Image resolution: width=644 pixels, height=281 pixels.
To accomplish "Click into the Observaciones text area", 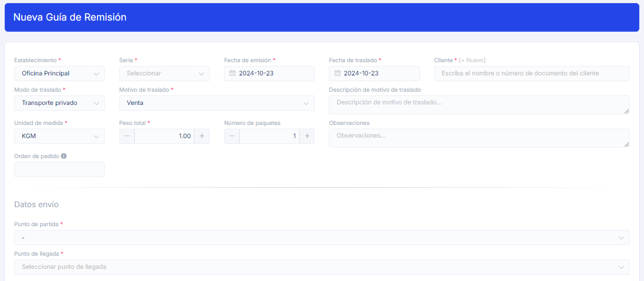I will pos(479,138).
